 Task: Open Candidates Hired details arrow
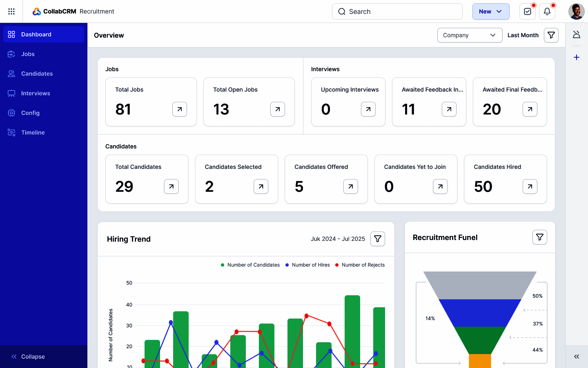[x=530, y=186]
